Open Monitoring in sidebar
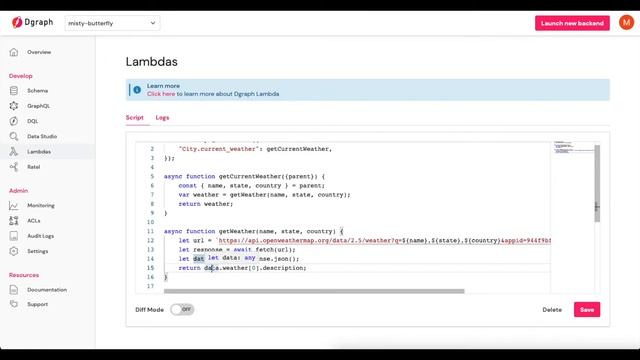This screenshot has width=640, height=360. point(41,205)
